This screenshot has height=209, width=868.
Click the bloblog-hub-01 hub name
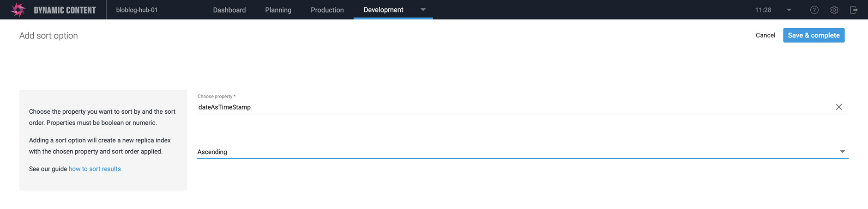click(137, 10)
